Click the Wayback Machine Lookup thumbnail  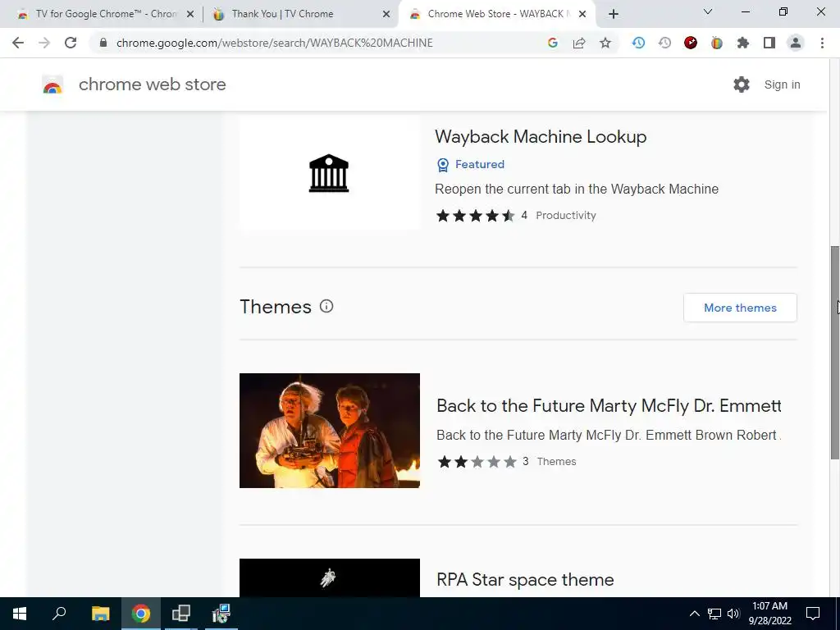pos(330,172)
